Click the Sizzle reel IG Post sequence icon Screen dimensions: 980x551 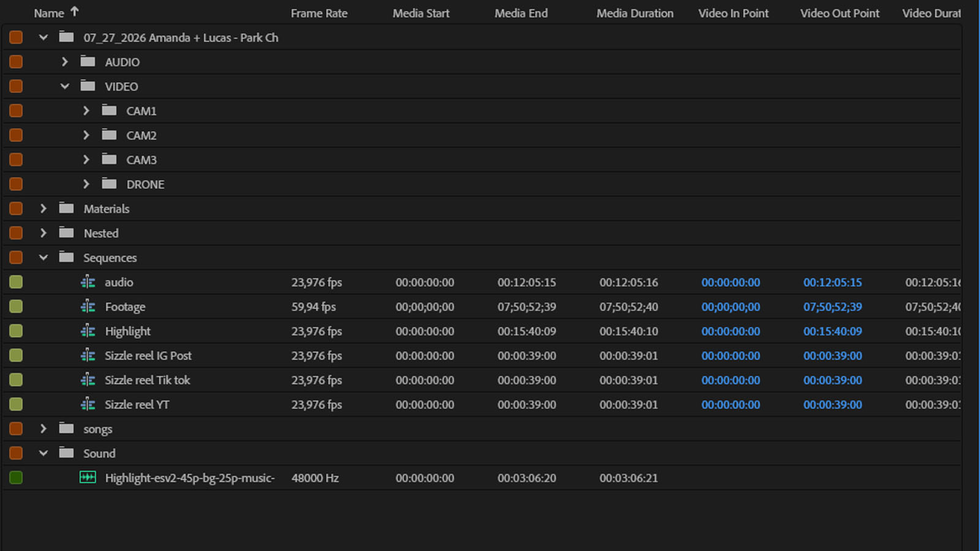pyautogui.click(x=88, y=356)
